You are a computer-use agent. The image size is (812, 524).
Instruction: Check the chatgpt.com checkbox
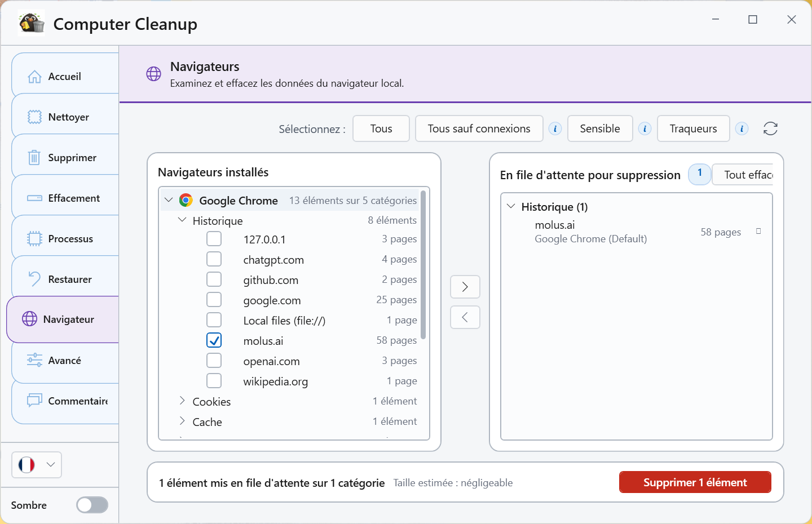(214, 259)
